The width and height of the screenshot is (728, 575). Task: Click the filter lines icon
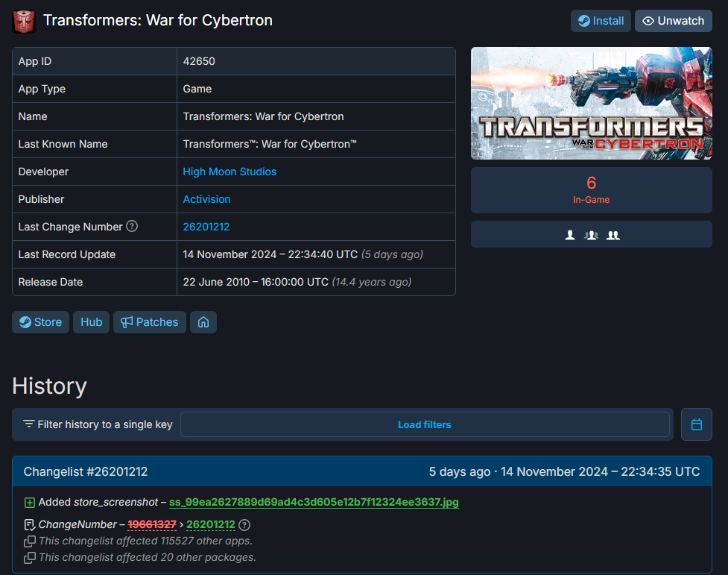point(29,424)
